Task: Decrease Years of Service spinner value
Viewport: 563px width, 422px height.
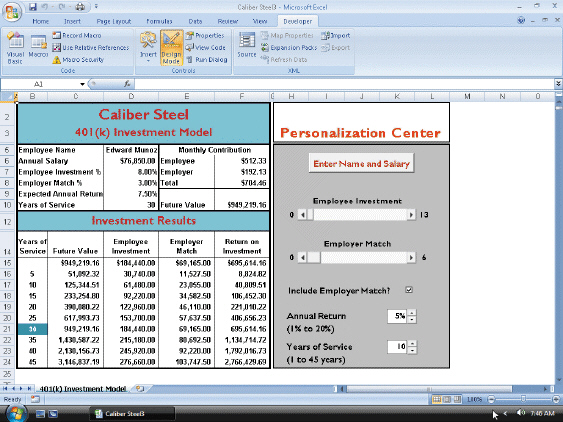Action: click(x=412, y=350)
